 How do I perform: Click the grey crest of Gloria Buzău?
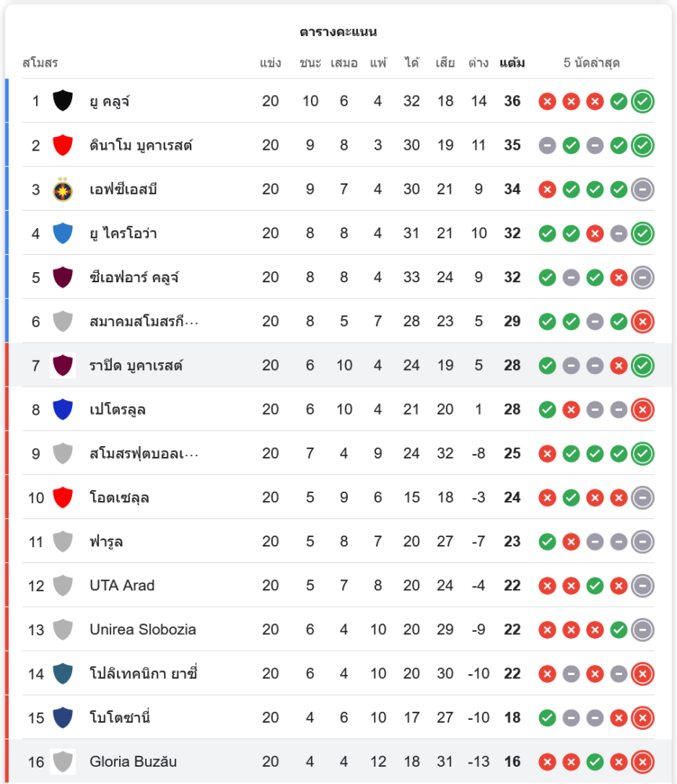pos(63,761)
